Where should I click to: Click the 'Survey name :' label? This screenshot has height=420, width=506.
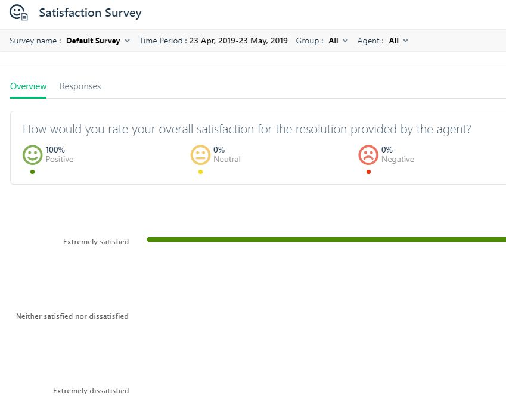35,41
